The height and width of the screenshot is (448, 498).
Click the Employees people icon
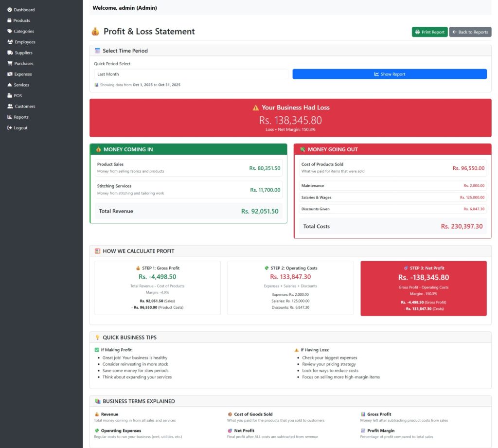tap(10, 42)
